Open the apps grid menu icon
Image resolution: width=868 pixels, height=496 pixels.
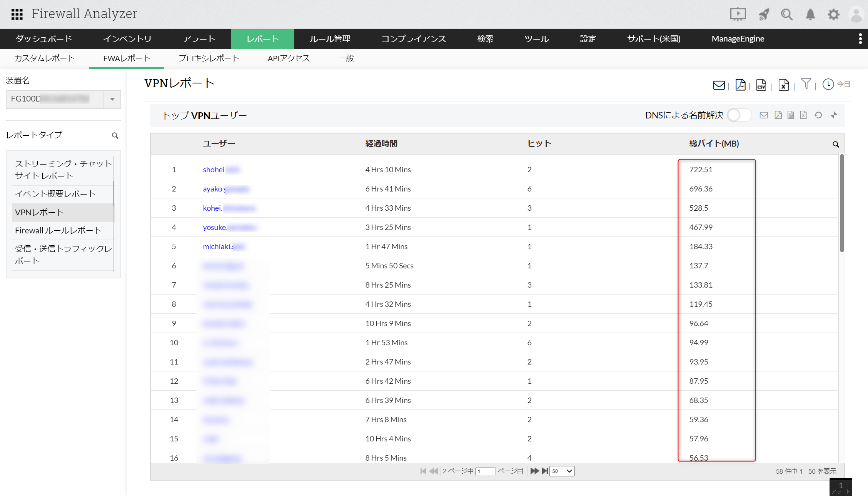[x=17, y=14]
